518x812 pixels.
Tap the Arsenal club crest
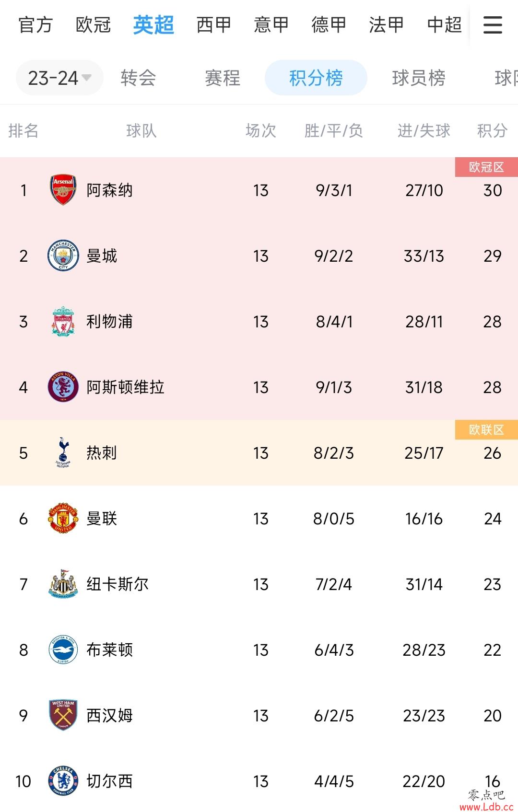tap(63, 190)
